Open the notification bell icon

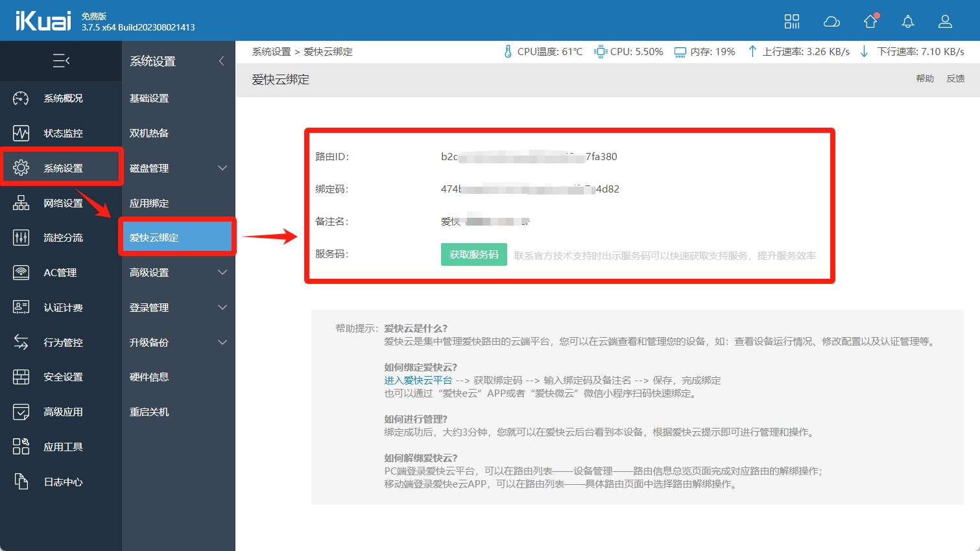(x=908, y=22)
